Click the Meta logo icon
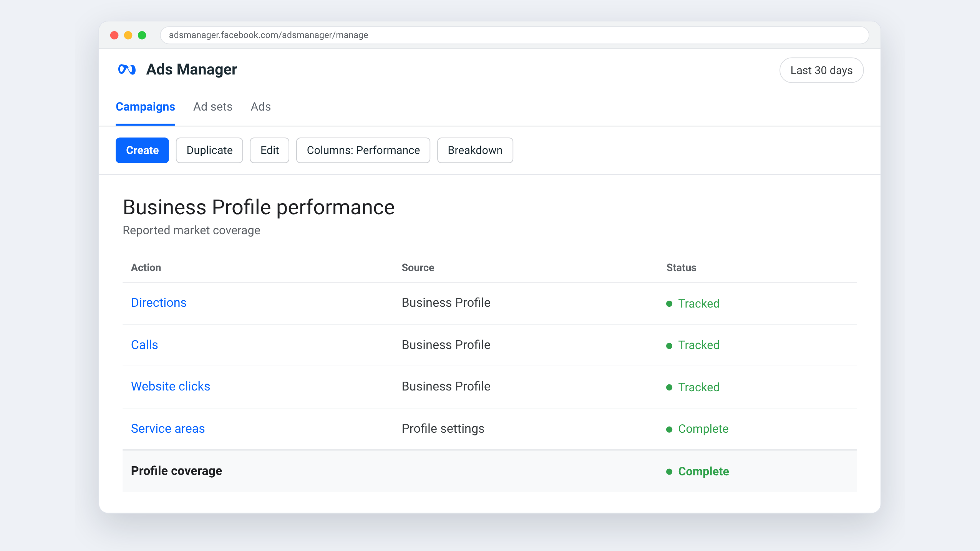 click(127, 69)
